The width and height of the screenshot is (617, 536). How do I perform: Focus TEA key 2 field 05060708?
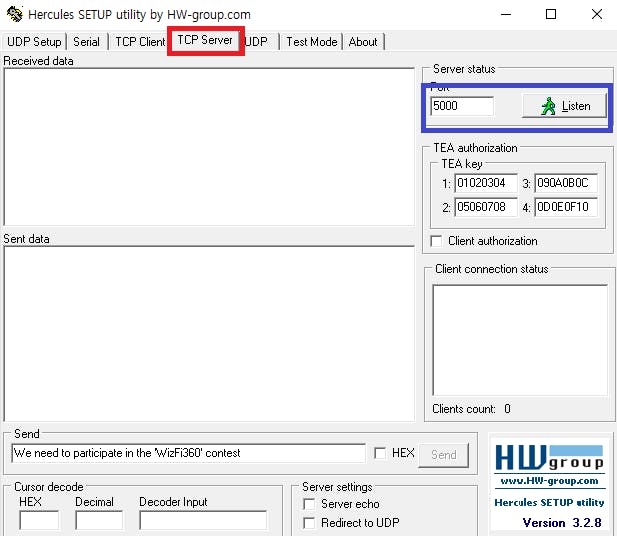pos(486,207)
